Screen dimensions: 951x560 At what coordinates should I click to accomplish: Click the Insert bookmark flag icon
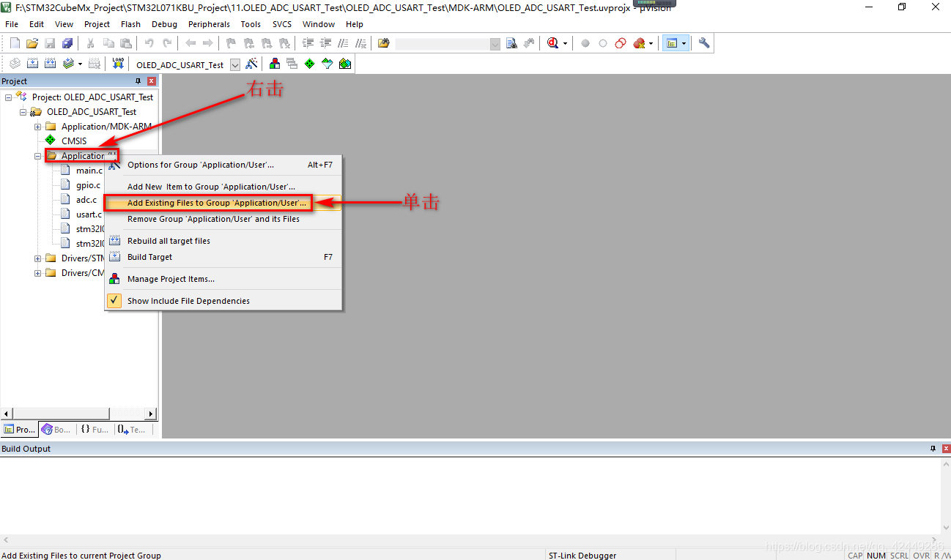click(231, 43)
